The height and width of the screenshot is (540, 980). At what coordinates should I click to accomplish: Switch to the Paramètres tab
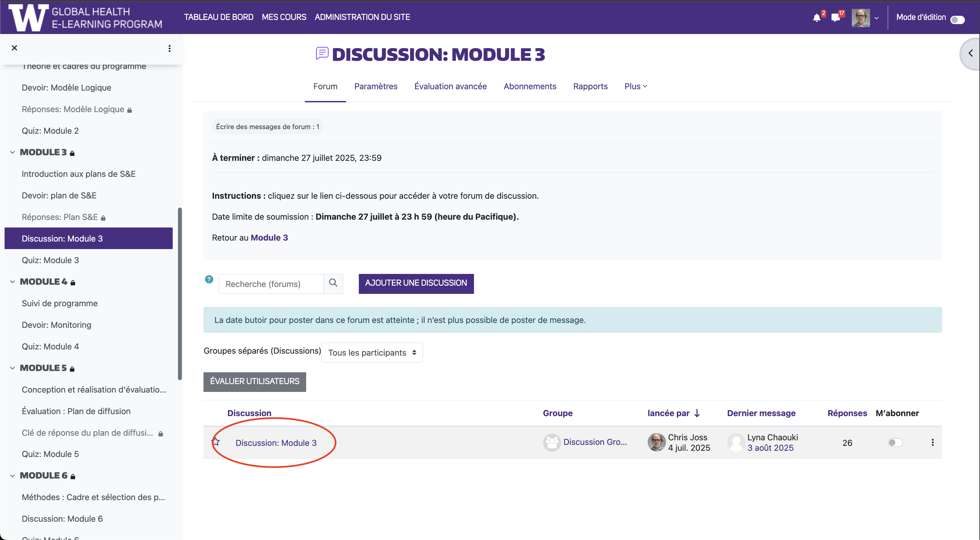(376, 86)
